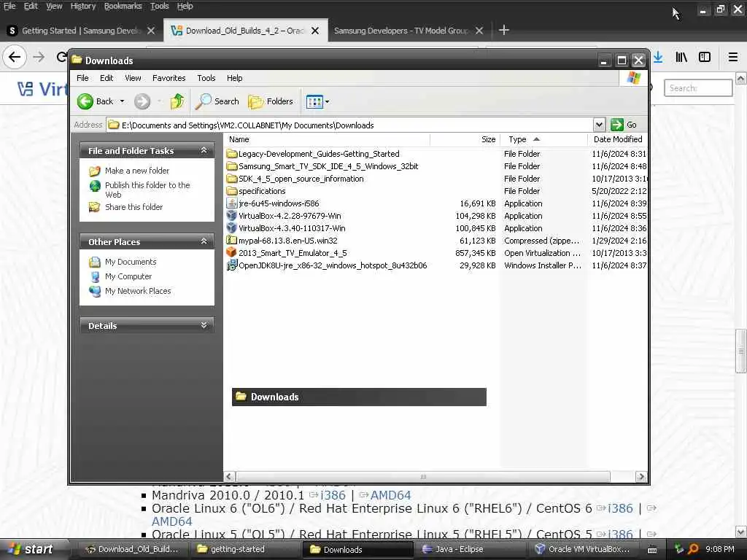Screen dimensions: 747x560
Task: Open the browser Downloads arrow icon
Action: [x=658, y=57]
